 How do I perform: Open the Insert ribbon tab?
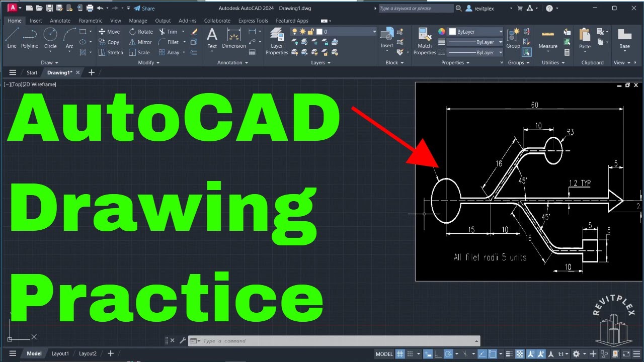point(36,21)
